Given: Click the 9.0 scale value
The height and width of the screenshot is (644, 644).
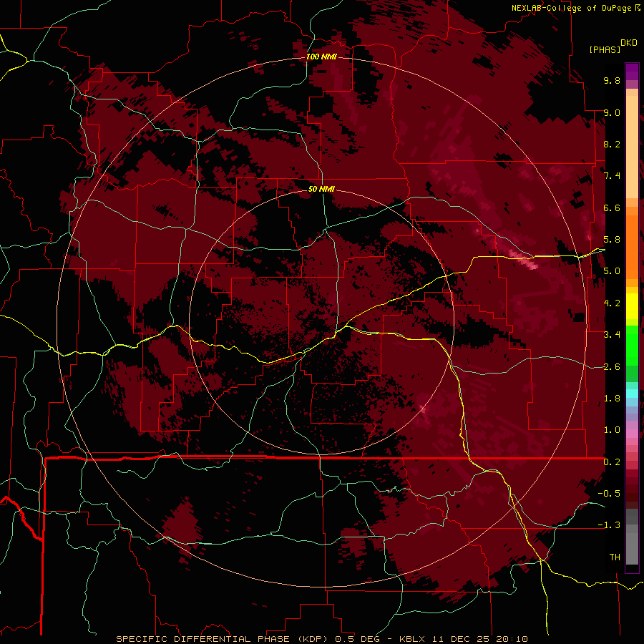Looking at the screenshot, I should click(612, 112).
